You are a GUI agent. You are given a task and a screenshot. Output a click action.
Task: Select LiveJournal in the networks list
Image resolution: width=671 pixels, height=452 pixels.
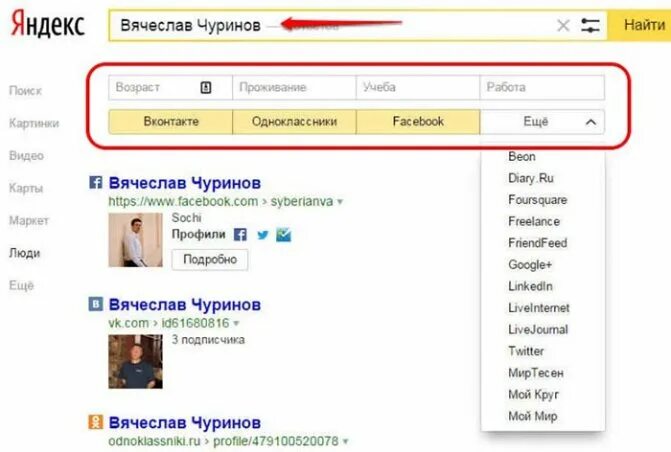(x=538, y=329)
